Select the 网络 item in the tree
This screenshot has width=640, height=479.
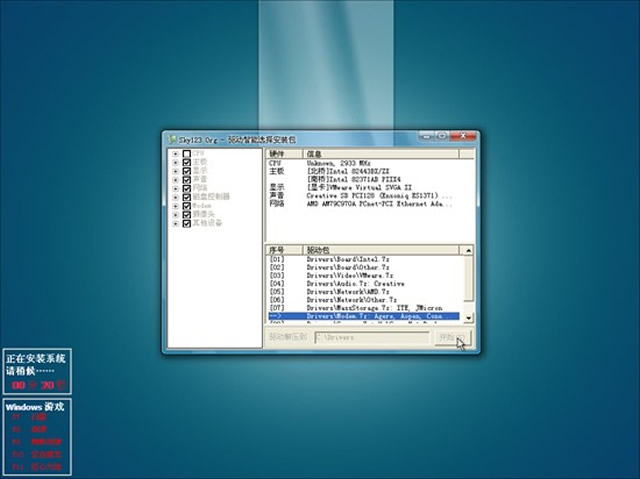click(x=200, y=188)
